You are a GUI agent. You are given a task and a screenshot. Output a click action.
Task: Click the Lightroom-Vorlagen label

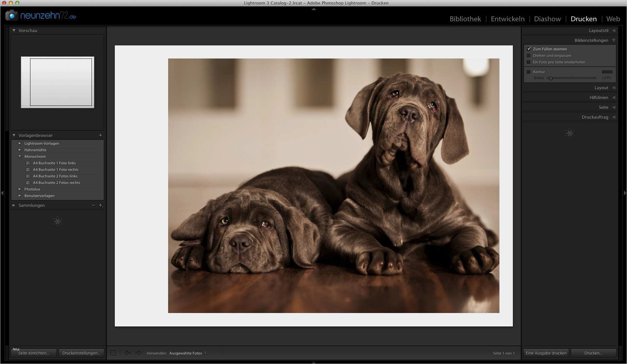42,143
